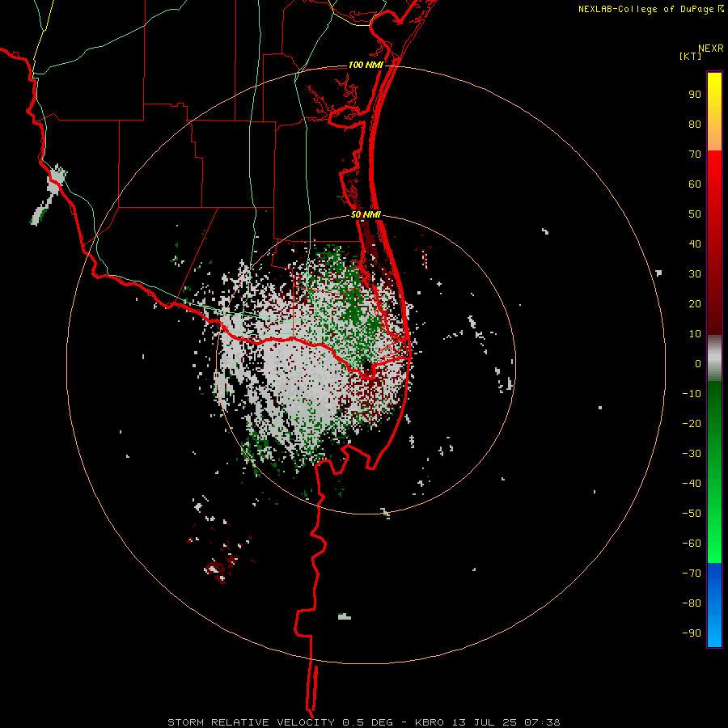Viewport: 728px width, 728px height.
Task: Click the -10 scale value
Action: (692, 394)
